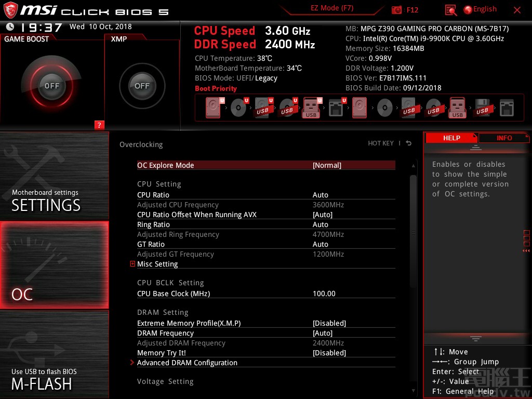The image size is (532, 399).
Task: Switch to the HELP tab
Action: point(451,138)
